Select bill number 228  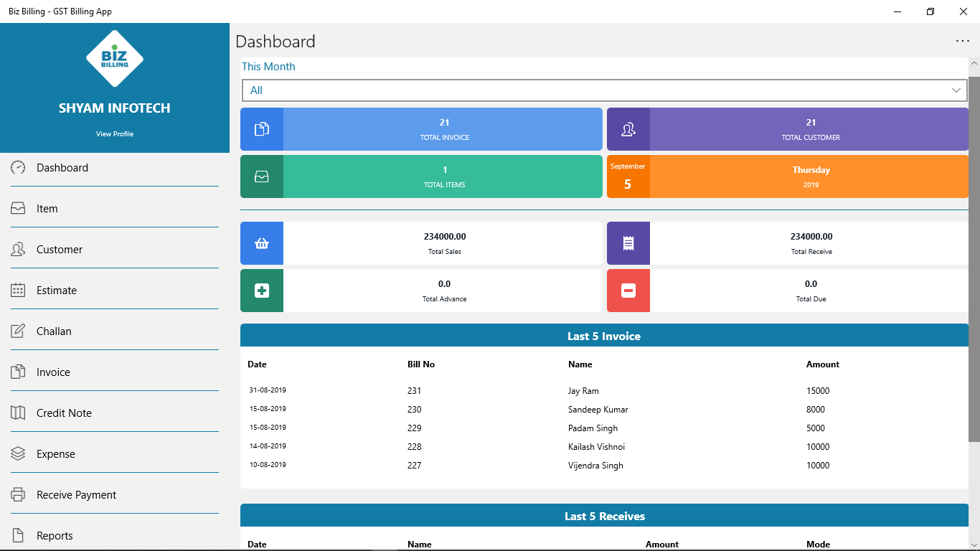click(414, 447)
